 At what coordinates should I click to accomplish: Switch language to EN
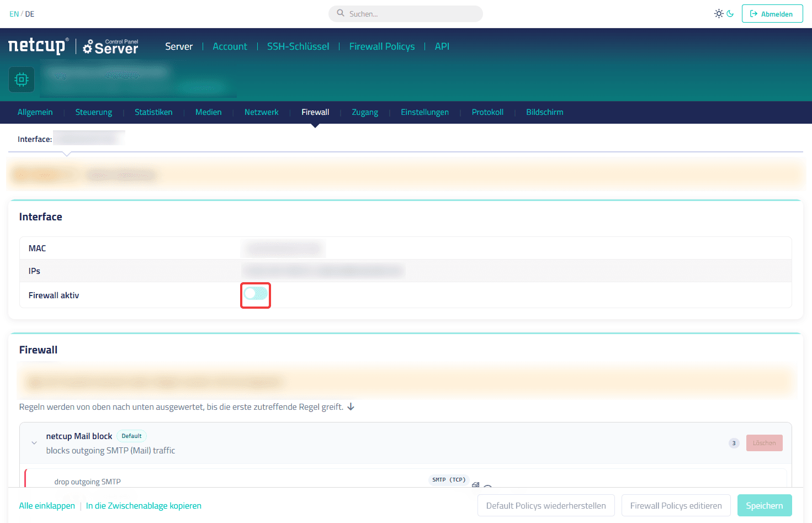pos(14,14)
